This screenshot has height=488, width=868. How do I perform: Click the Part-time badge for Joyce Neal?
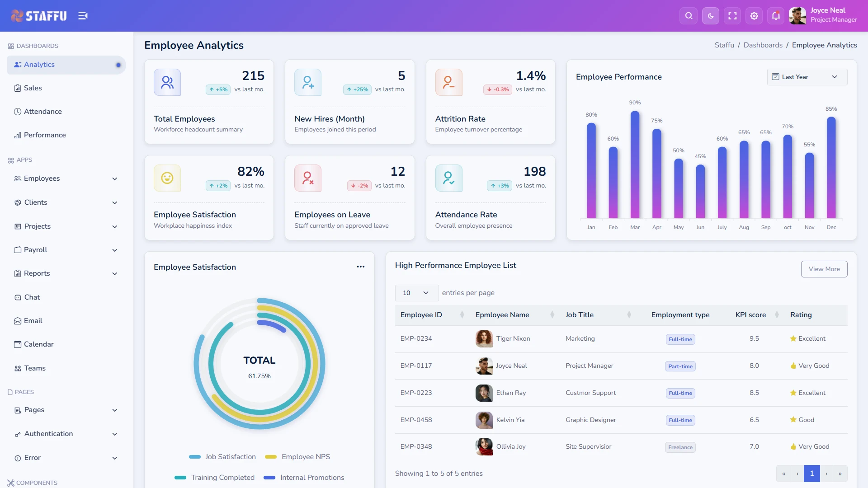[680, 366]
